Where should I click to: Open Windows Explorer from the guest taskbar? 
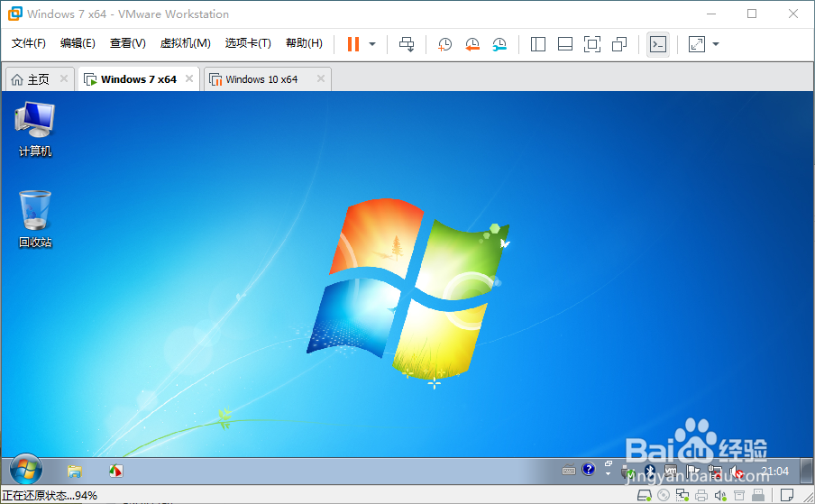(75, 472)
